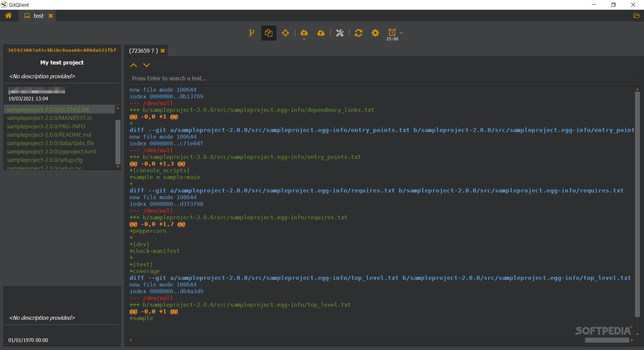Click the pull cloud-download icon

tap(304, 33)
